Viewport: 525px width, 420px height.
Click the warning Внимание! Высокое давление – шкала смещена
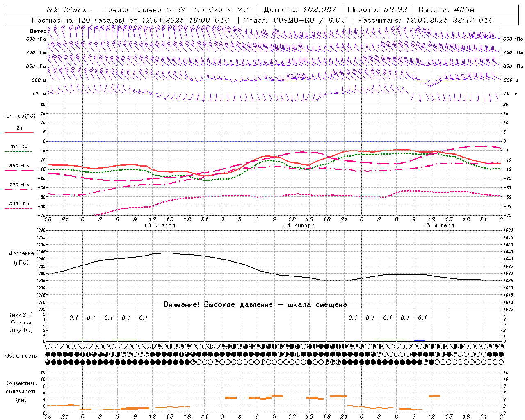click(256, 305)
